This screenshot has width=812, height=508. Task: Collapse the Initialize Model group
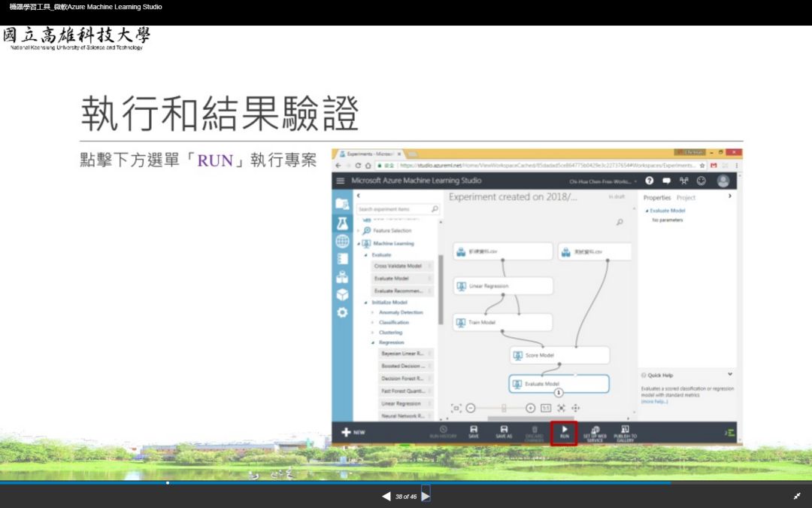coord(365,303)
